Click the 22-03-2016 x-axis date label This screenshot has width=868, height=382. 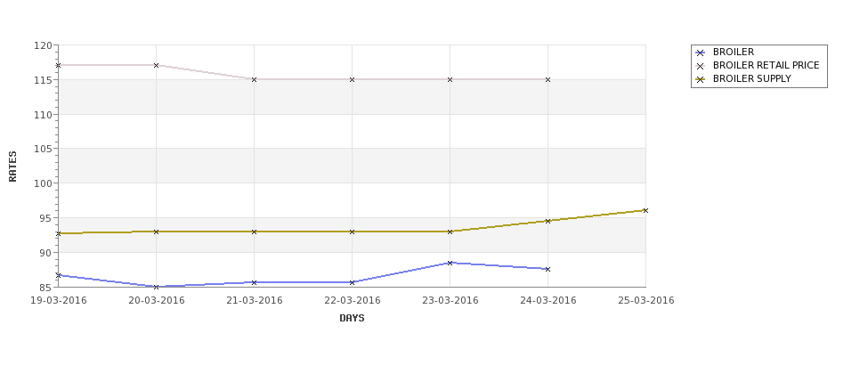pos(352,301)
